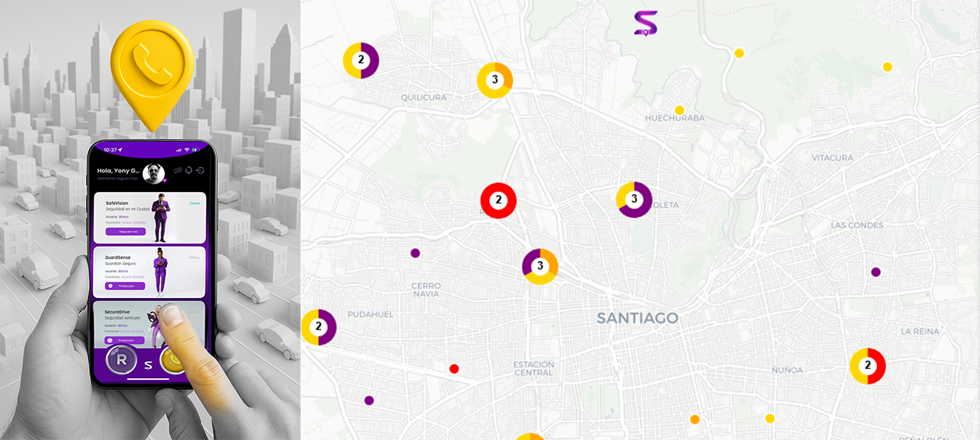Tap the round R button in phone bottom bar
This screenshot has width=980, height=440.
tap(121, 360)
